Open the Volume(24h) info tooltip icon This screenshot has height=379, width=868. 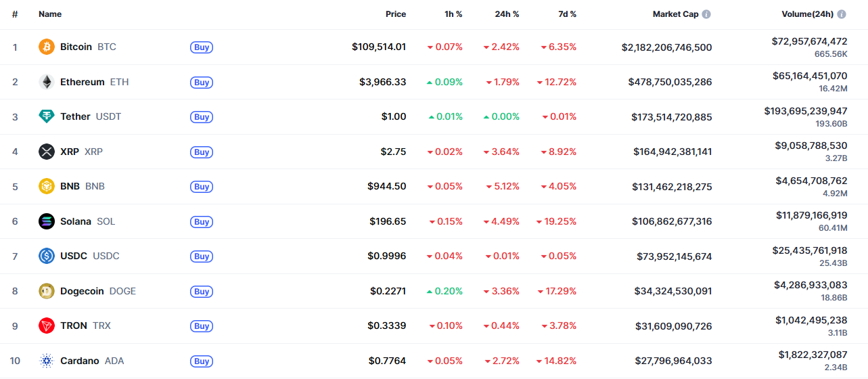[842, 14]
